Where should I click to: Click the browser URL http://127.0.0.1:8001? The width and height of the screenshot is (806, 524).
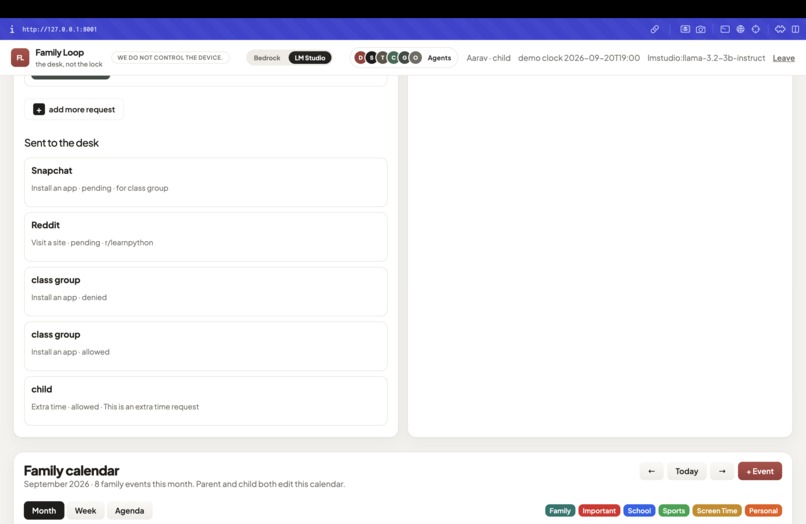pos(59,29)
